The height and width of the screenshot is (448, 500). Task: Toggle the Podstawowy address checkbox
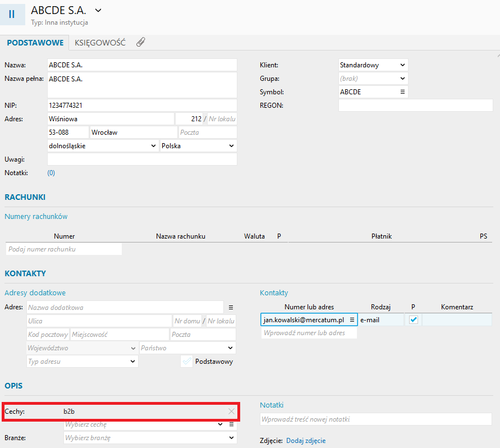187,362
